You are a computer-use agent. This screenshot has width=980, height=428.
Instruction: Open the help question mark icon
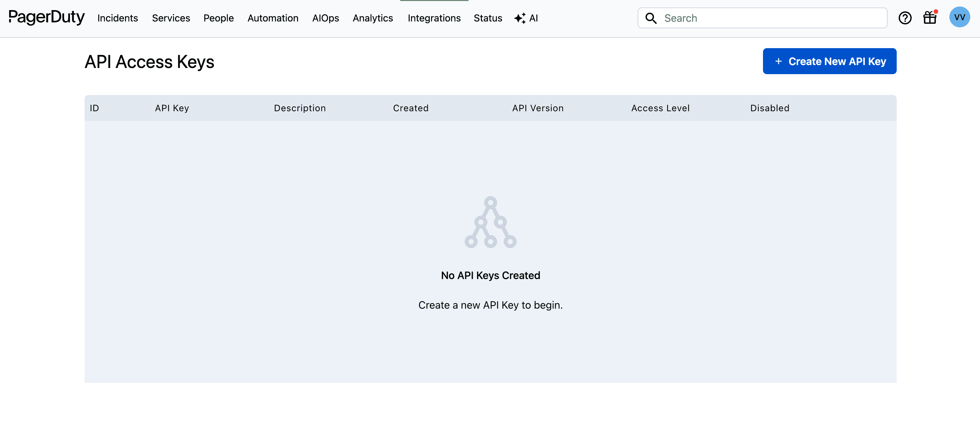pyautogui.click(x=905, y=18)
